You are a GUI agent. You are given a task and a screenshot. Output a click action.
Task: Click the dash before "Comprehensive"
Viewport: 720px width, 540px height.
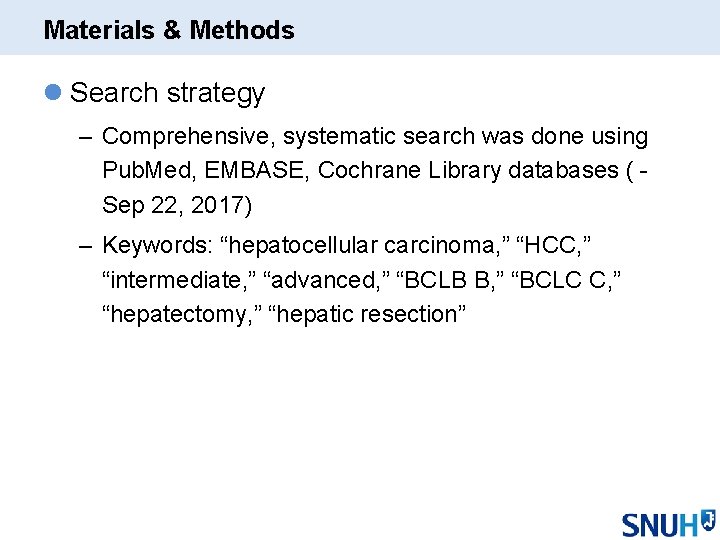click(x=85, y=136)
